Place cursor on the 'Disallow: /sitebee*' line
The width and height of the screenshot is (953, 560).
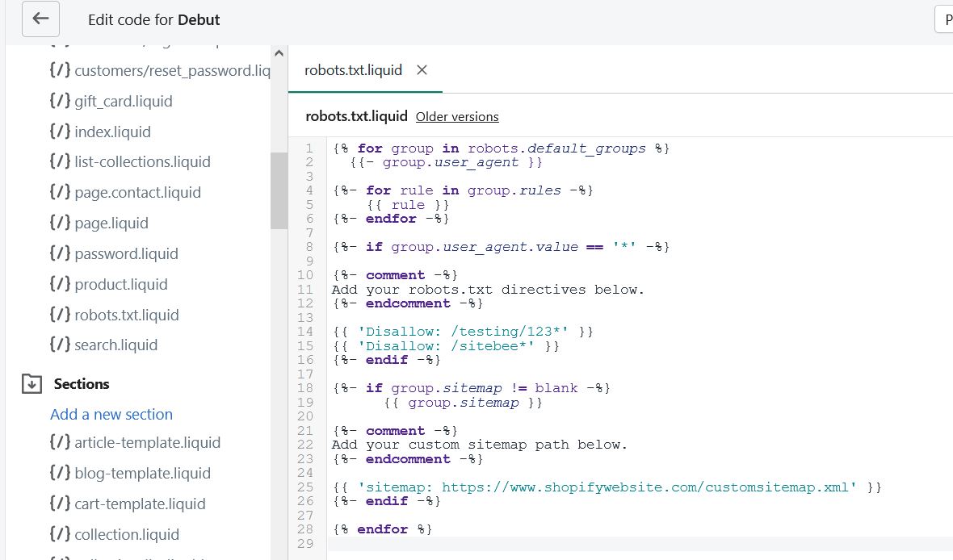pyautogui.click(x=446, y=346)
